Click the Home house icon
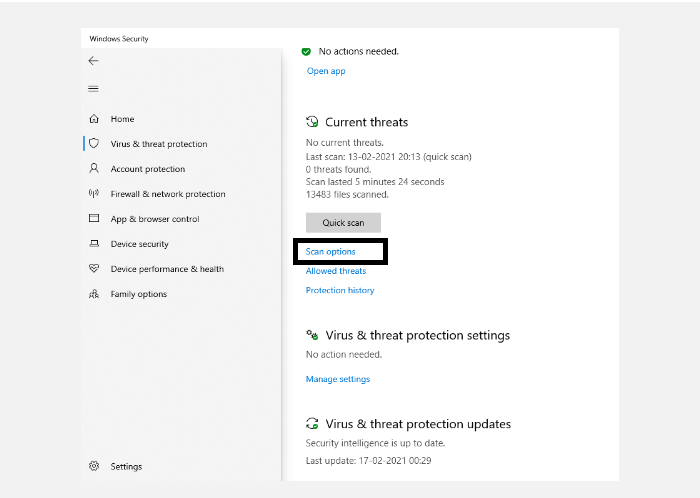The width and height of the screenshot is (700, 498). [94, 119]
